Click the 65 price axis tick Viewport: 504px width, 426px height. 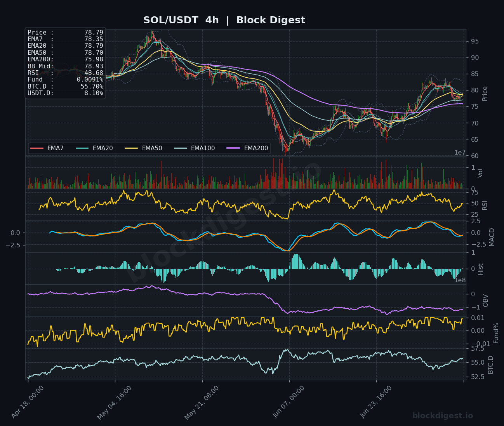[474, 139]
